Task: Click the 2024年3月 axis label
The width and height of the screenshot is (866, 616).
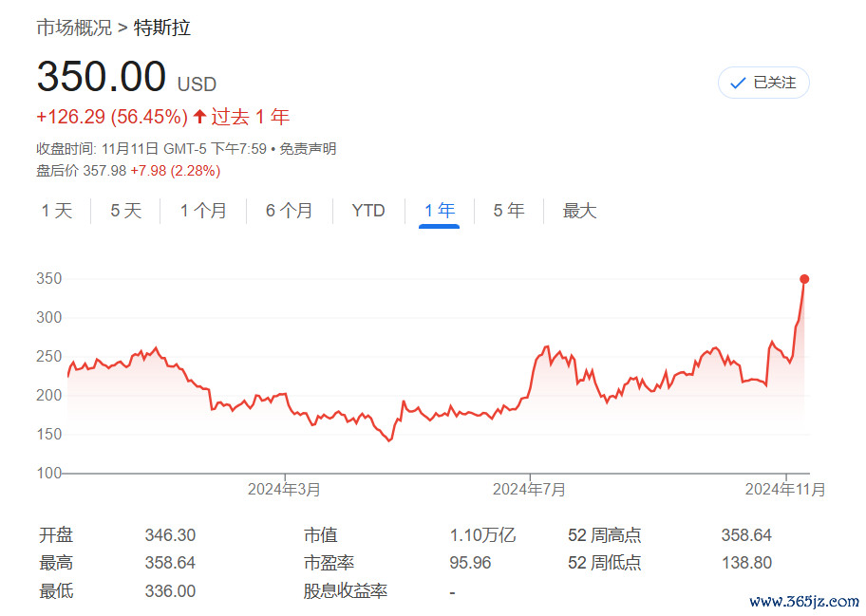Action: (x=284, y=490)
